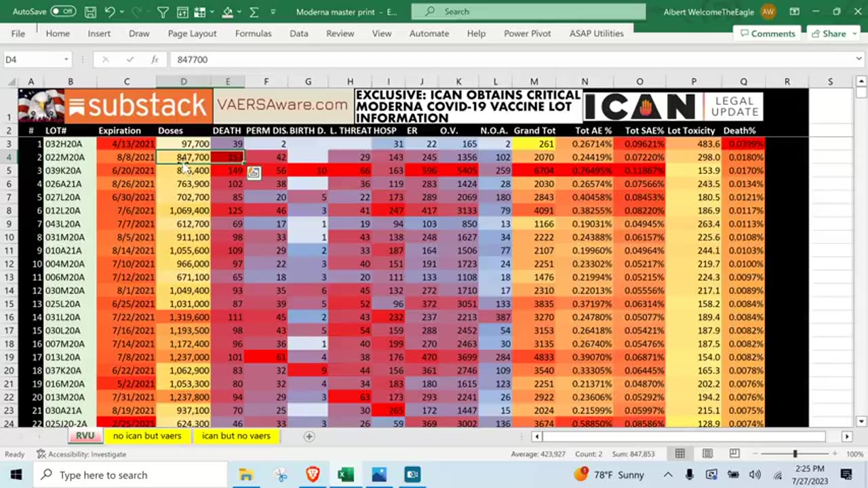Select cell with lot 032H20A
868x488 pixels.
click(70, 144)
